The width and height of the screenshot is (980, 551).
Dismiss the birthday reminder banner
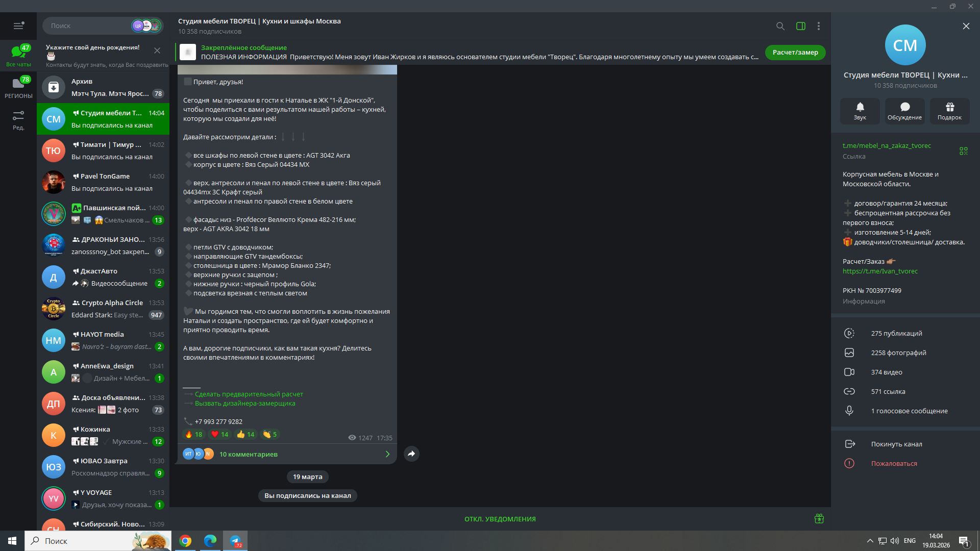coord(157,51)
